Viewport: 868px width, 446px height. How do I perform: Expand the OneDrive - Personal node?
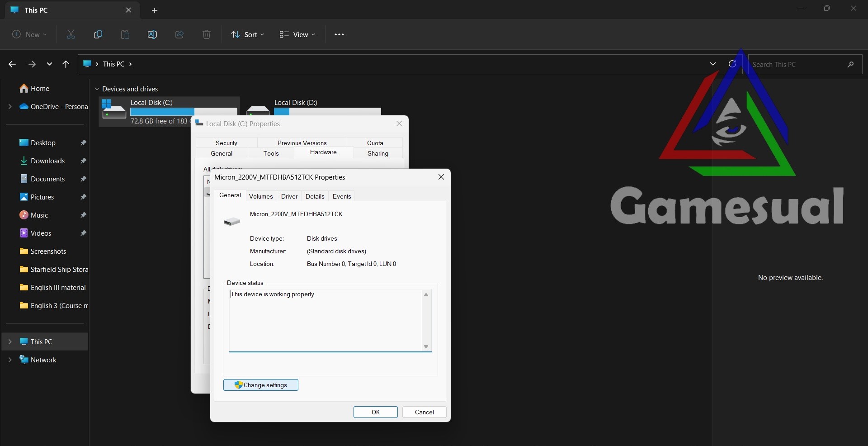pyautogui.click(x=10, y=107)
